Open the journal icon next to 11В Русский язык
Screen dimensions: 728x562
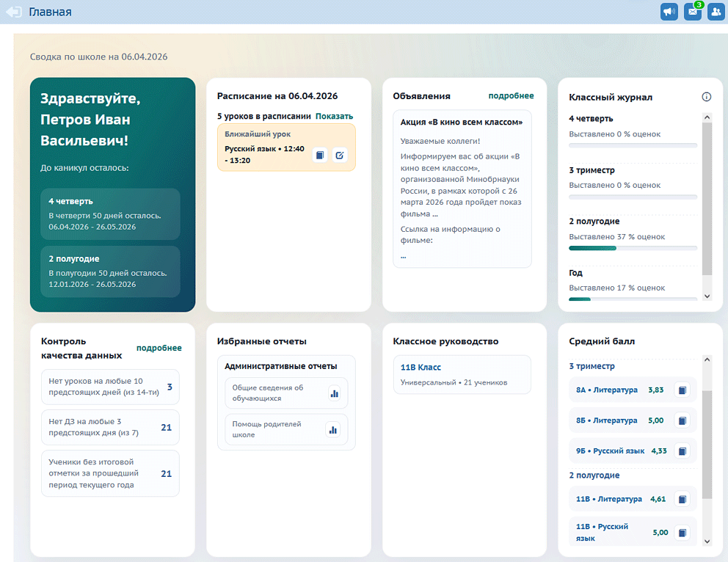click(x=682, y=532)
